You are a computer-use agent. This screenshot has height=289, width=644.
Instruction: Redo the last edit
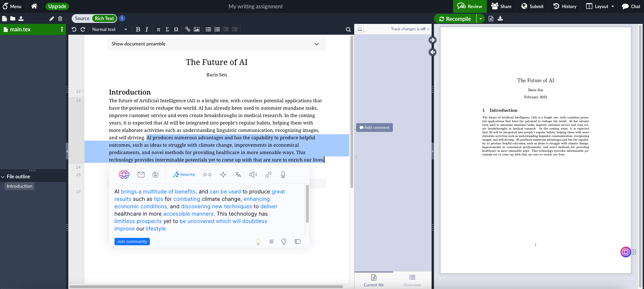pyautogui.click(x=83, y=29)
